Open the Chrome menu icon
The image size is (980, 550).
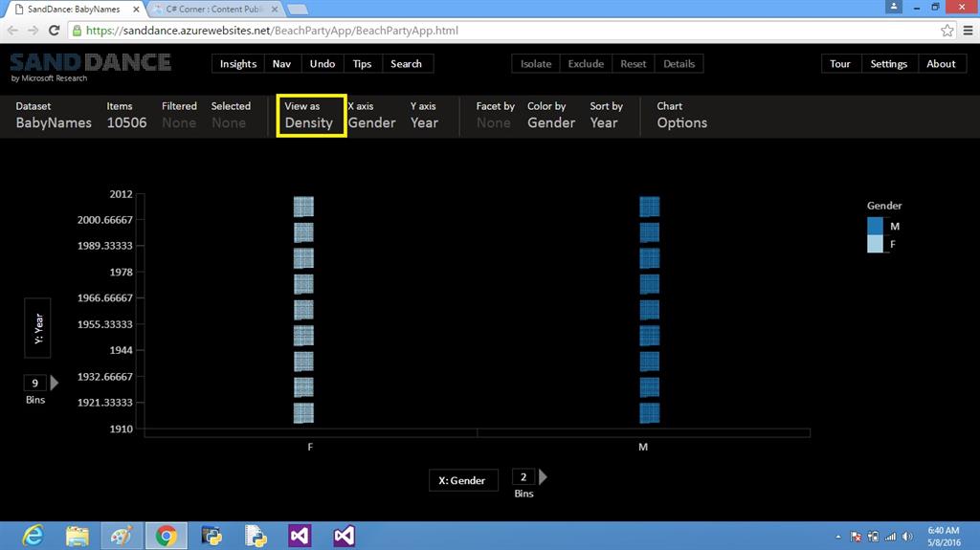968,31
